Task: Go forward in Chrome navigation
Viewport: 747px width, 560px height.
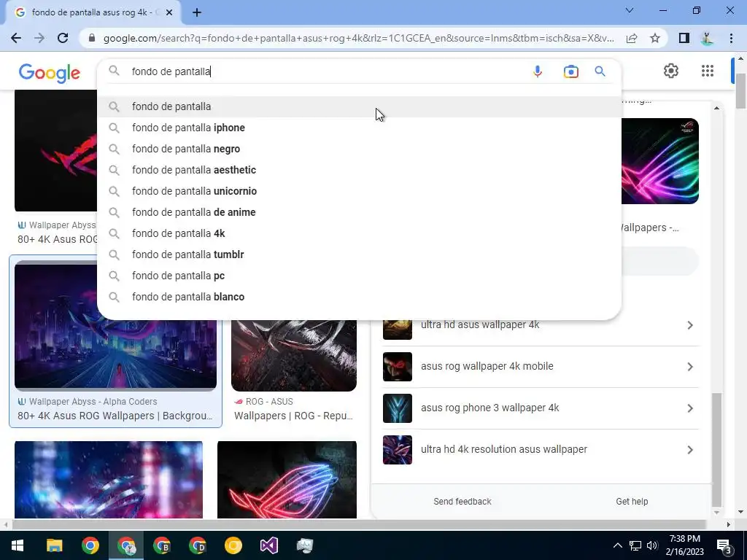Action: [39, 38]
